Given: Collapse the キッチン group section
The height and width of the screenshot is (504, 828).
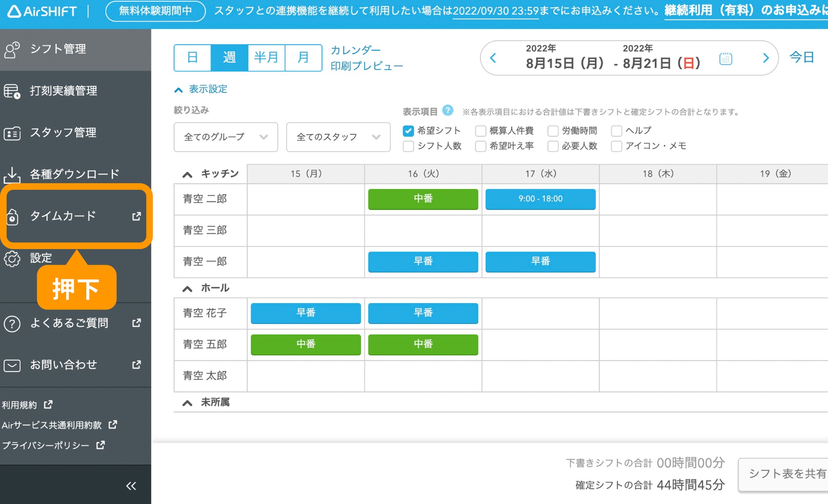Looking at the screenshot, I should 187,175.
